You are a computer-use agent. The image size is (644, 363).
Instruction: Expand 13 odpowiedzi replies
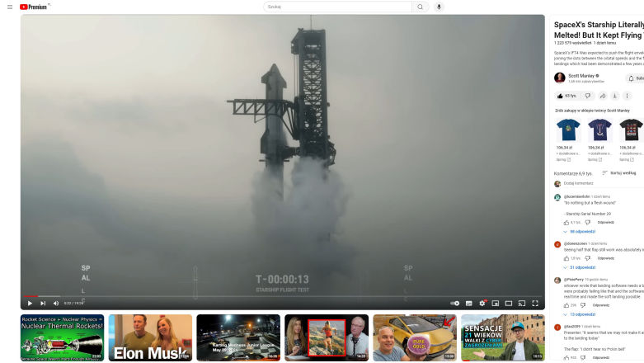(580, 314)
